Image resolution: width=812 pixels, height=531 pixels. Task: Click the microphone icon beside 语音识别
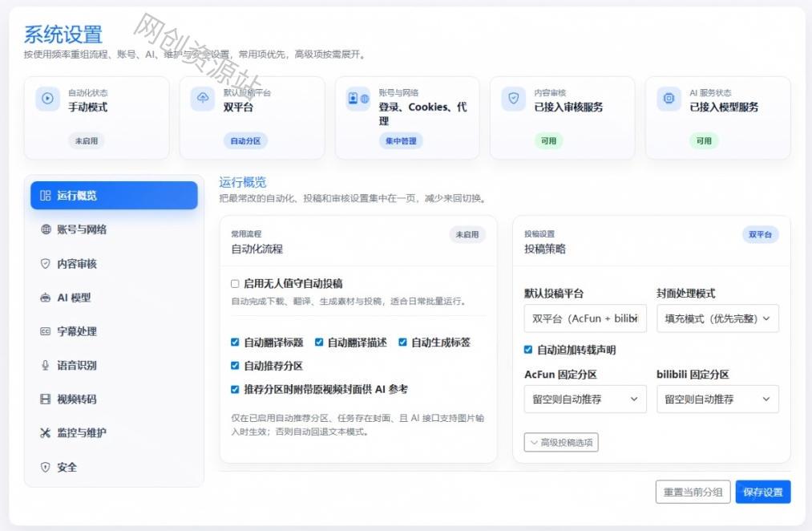coord(46,365)
